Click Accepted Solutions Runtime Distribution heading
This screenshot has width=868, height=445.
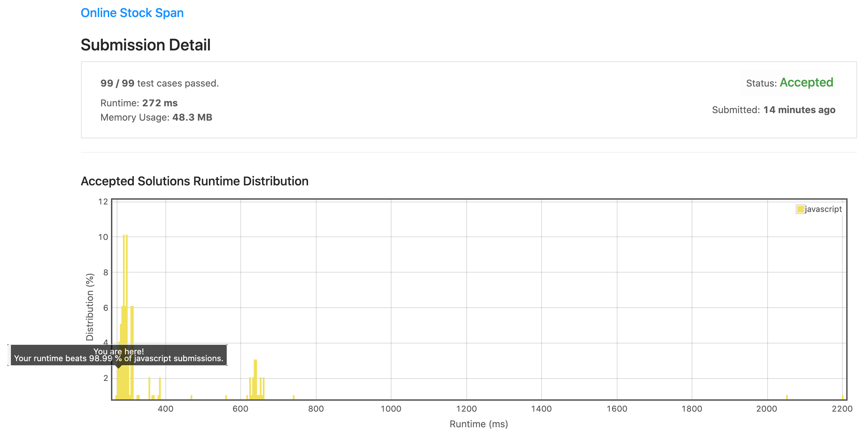195,181
